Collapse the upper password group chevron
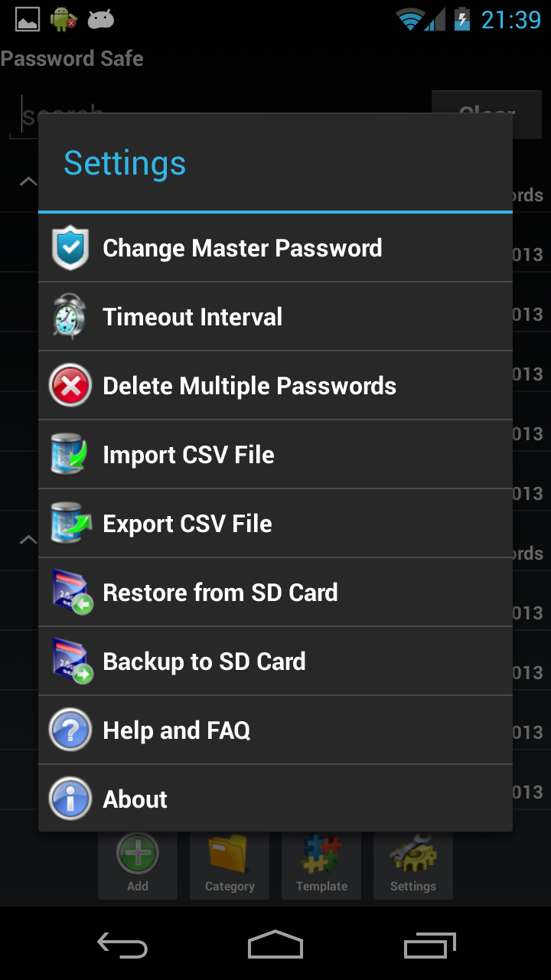Screen dimensions: 551x980 [28, 181]
